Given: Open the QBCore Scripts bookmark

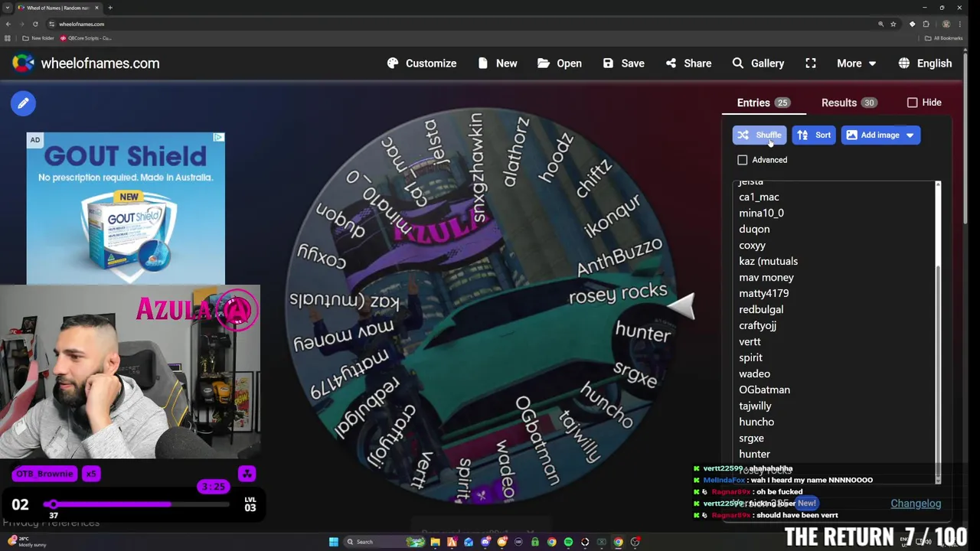Looking at the screenshot, I should (x=86, y=38).
